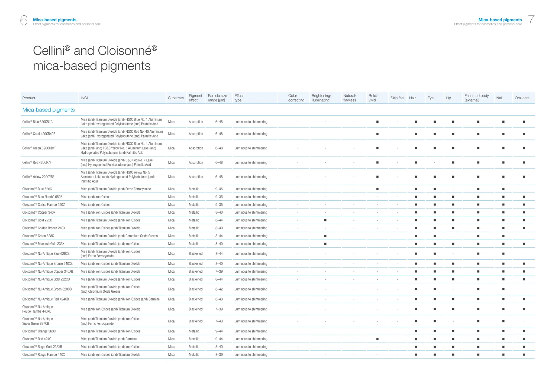Click the Brightening/illuminating column header
The height and width of the screenshot is (392, 555).
(321, 98)
